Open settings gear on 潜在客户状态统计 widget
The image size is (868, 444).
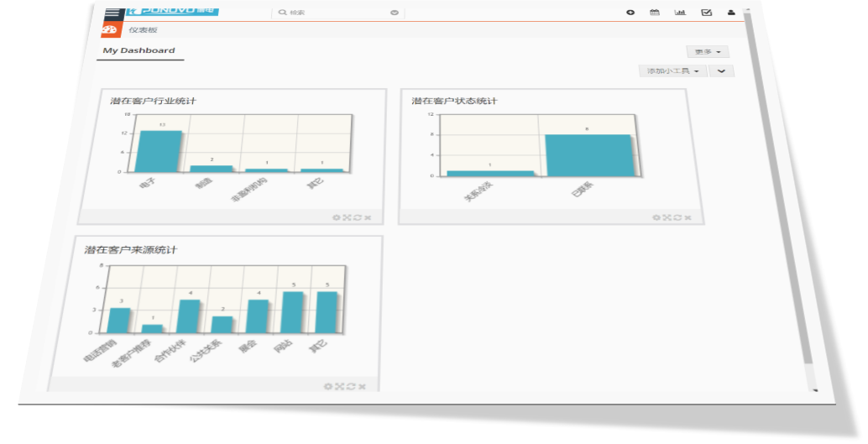tap(656, 217)
